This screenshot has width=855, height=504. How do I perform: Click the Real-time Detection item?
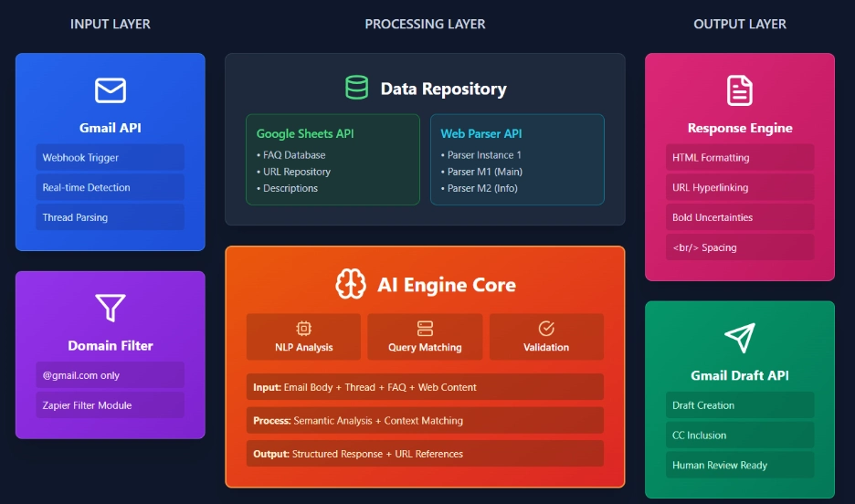(x=111, y=187)
